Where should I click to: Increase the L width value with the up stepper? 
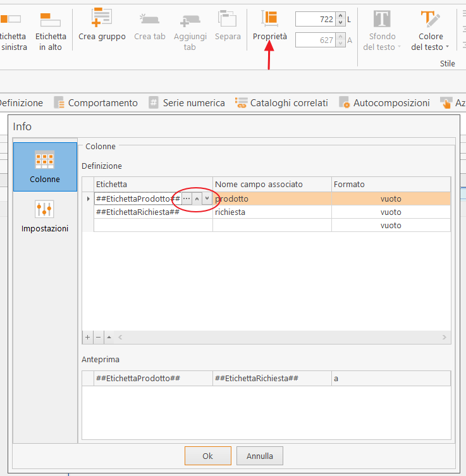340,16
